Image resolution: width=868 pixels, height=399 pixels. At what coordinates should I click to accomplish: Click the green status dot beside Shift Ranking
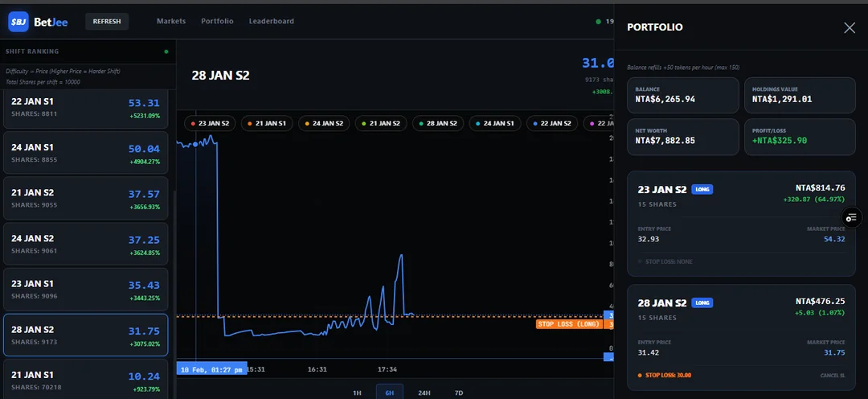click(x=166, y=51)
